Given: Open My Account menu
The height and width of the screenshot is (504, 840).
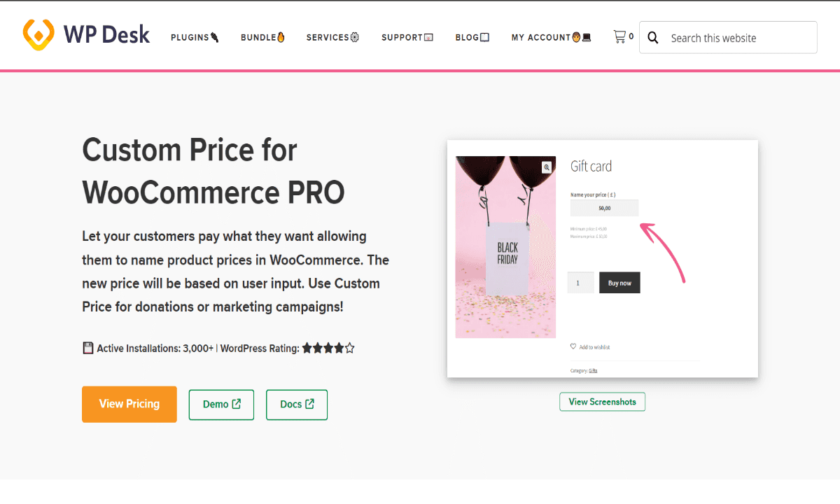Looking at the screenshot, I should point(551,38).
